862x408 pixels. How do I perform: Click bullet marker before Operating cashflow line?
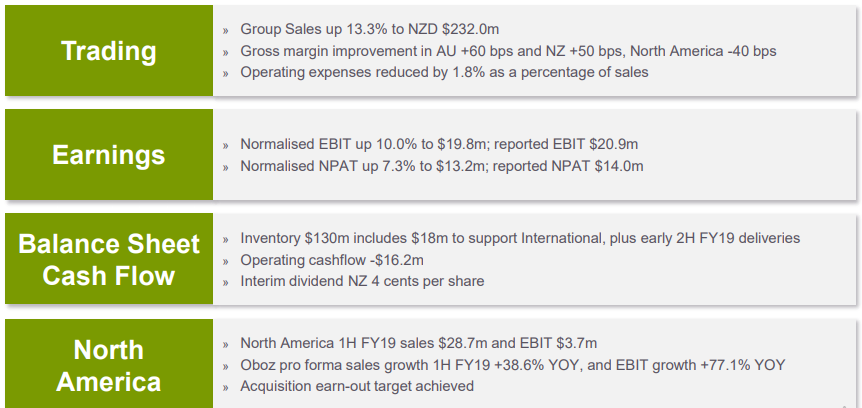coord(226,261)
